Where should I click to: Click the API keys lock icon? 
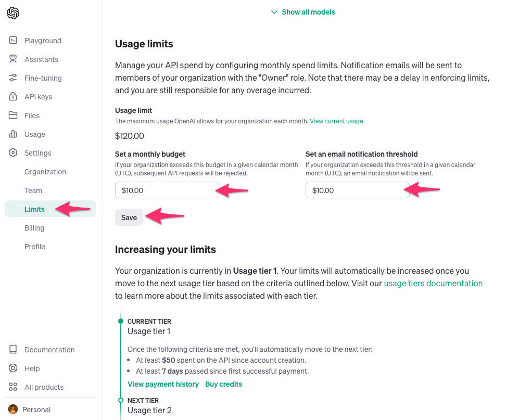(x=14, y=97)
